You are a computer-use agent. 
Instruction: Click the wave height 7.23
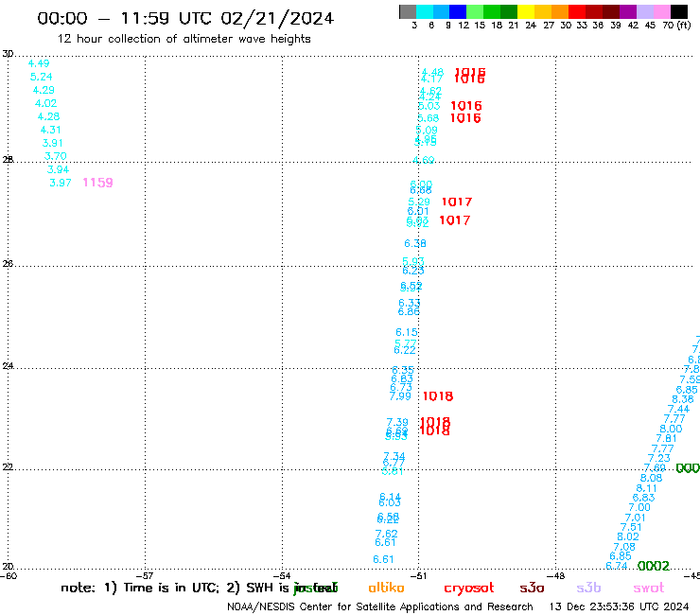(659, 458)
